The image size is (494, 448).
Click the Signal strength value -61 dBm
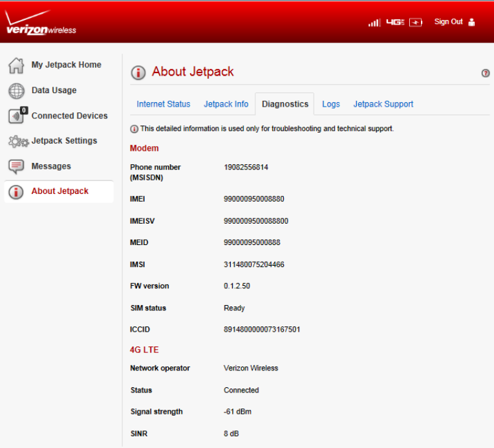pyautogui.click(x=237, y=412)
